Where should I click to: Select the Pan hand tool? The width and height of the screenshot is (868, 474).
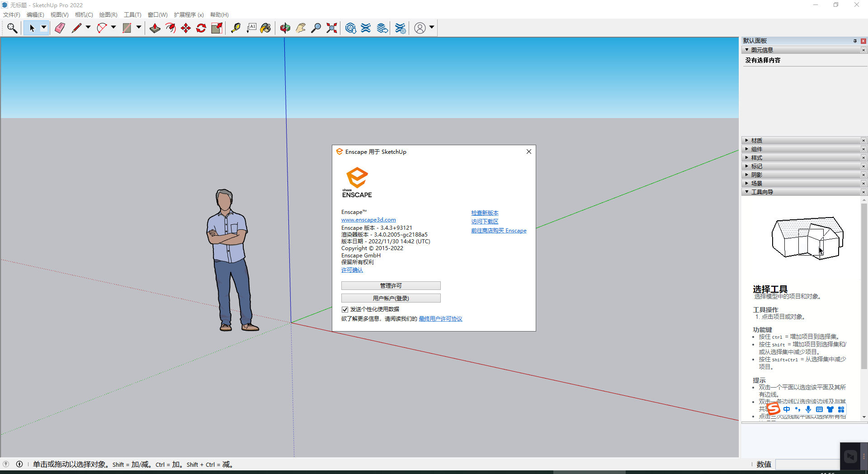pyautogui.click(x=301, y=28)
